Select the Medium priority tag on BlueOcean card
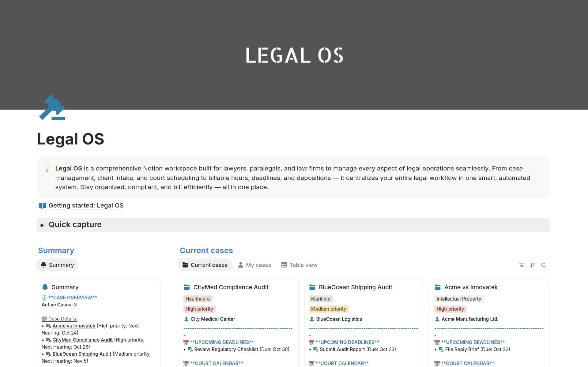 tap(329, 309)
